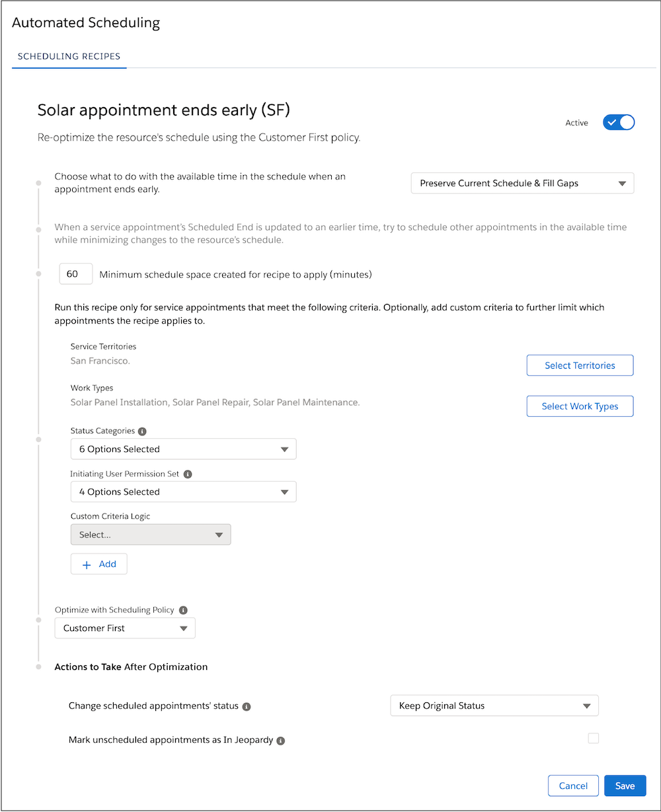Click the plus icon on Add button
Image resolution: width=661 pixels, height=812 pixels.
86,565
